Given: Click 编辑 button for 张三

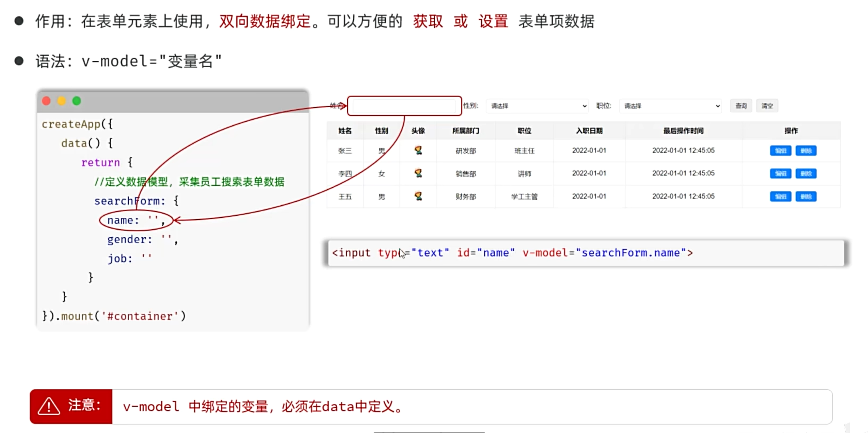Looking at the screenshot, I should tap(780, 151).
